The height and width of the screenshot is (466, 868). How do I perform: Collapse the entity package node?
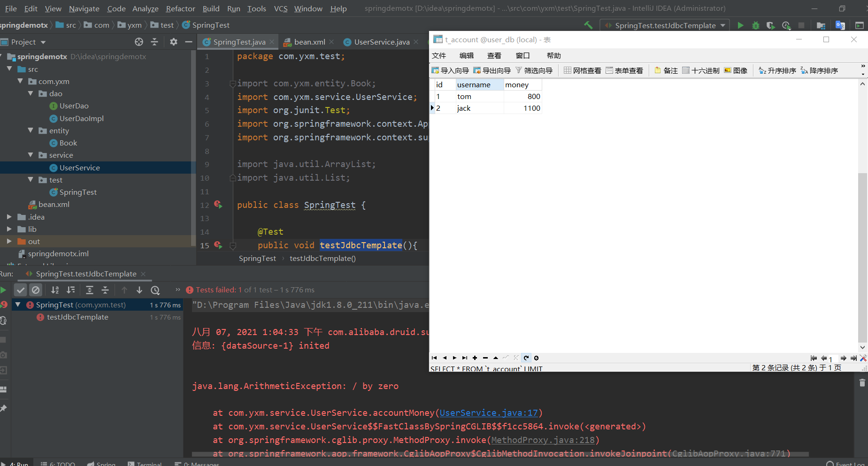click(31, 130)
